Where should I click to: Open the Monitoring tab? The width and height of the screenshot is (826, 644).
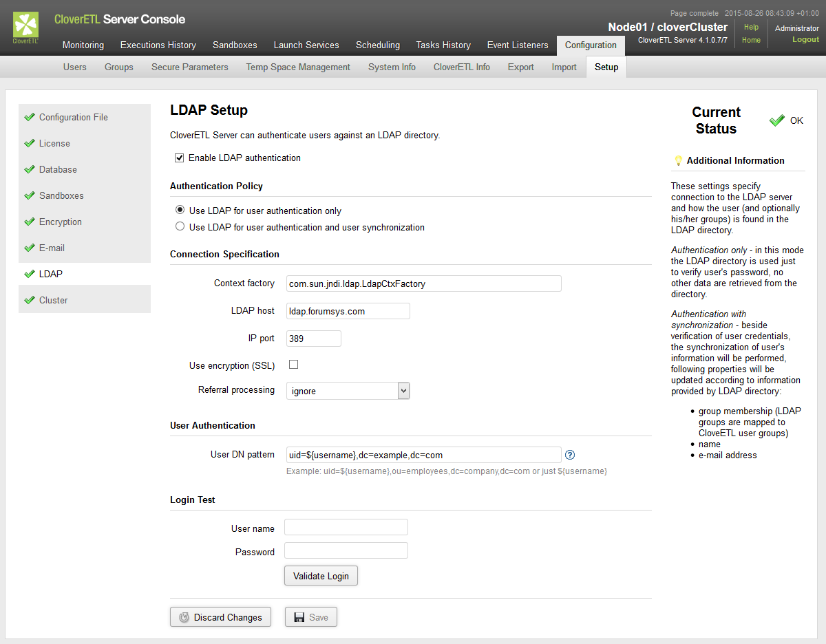83,45
